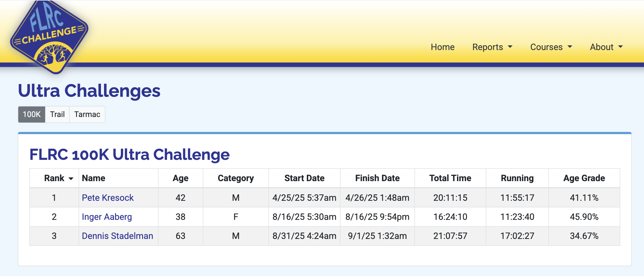
Task: Open the About dropdown menu
Action: tap(606, 47)
